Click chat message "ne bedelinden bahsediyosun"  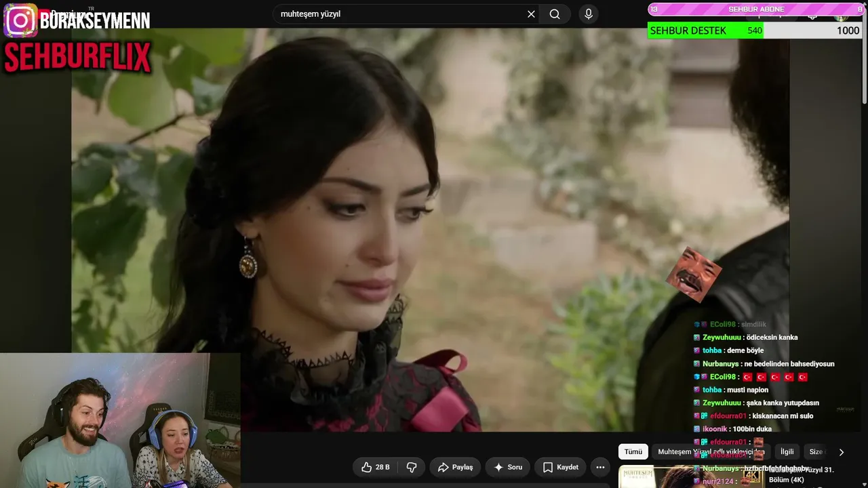click(789, 364)
